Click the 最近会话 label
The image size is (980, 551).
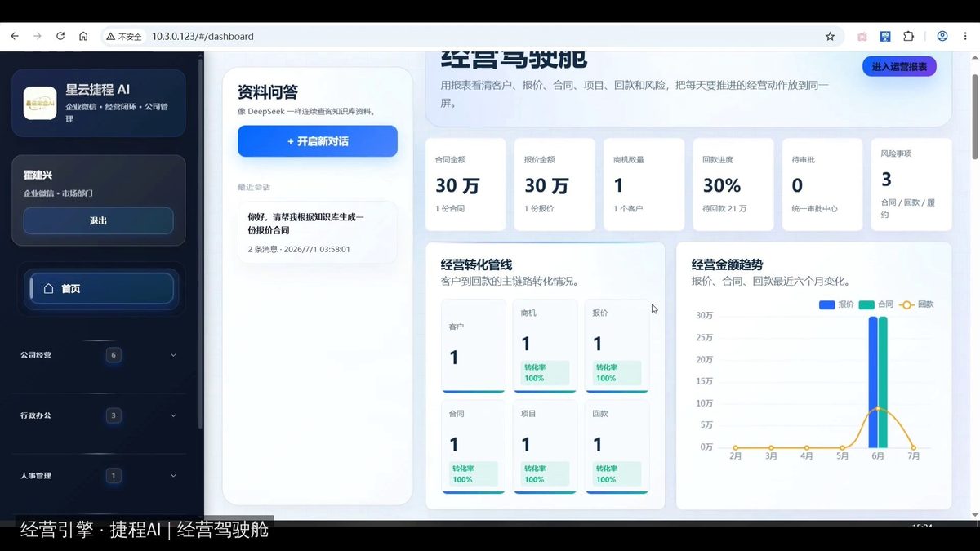point(254,187)
